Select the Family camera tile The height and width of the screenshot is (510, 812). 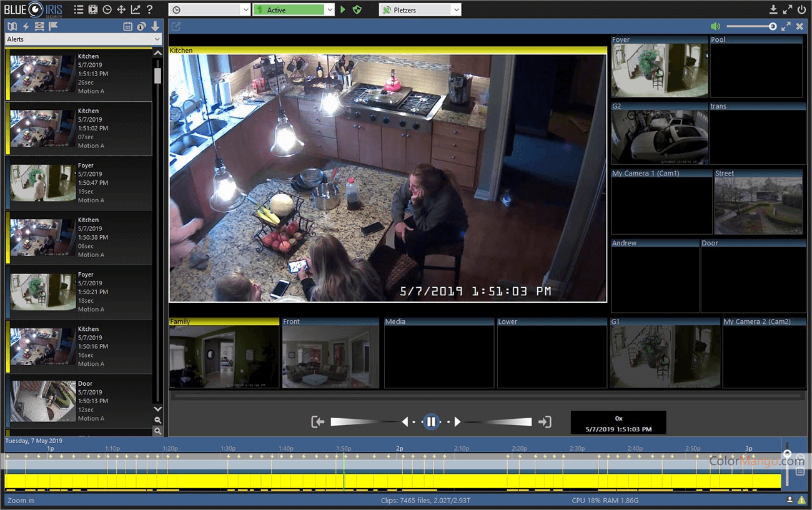coord(224,353)
